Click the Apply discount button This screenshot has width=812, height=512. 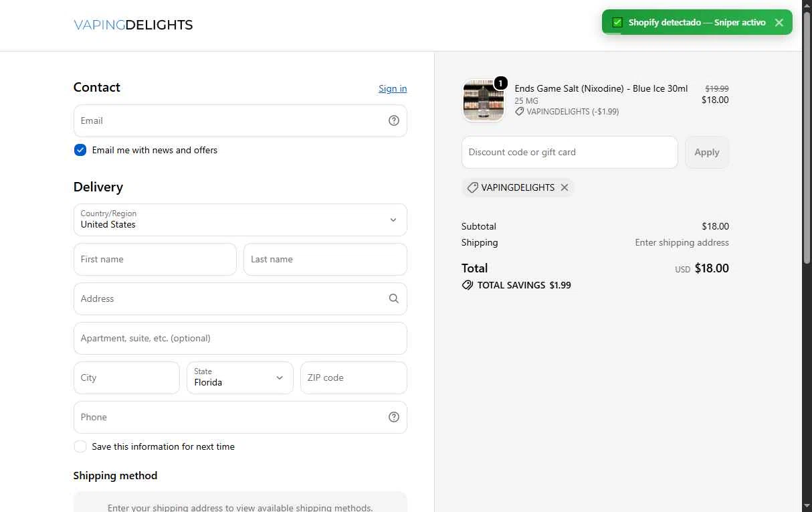point(707,152)
